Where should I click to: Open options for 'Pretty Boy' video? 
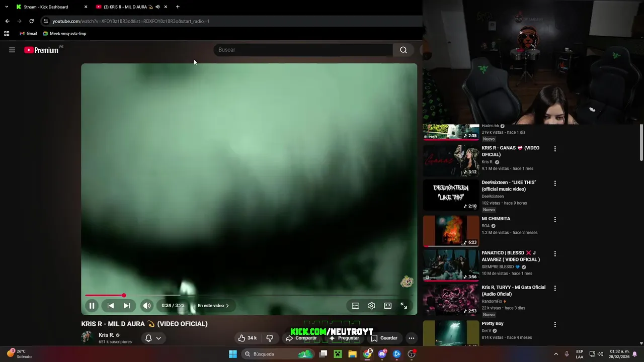pyautogui.click(x=555, y=325)
